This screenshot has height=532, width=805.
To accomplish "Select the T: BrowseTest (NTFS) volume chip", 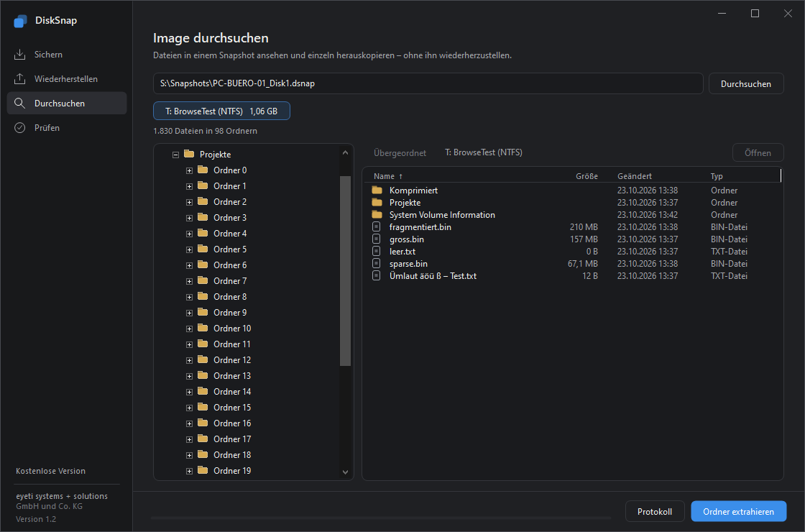I will click(221, 111).
